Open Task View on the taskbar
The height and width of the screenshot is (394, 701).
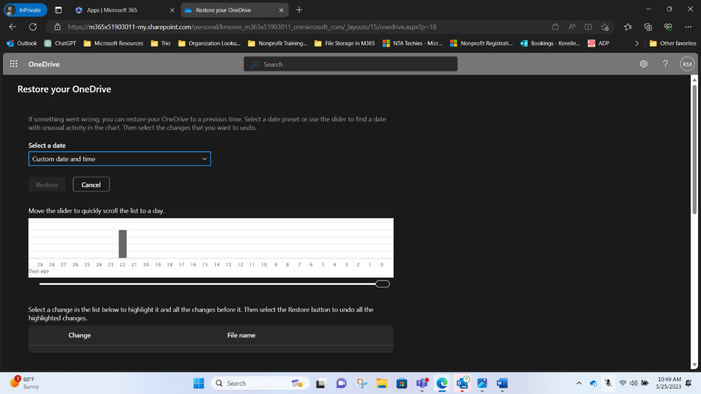click(321, 383)
